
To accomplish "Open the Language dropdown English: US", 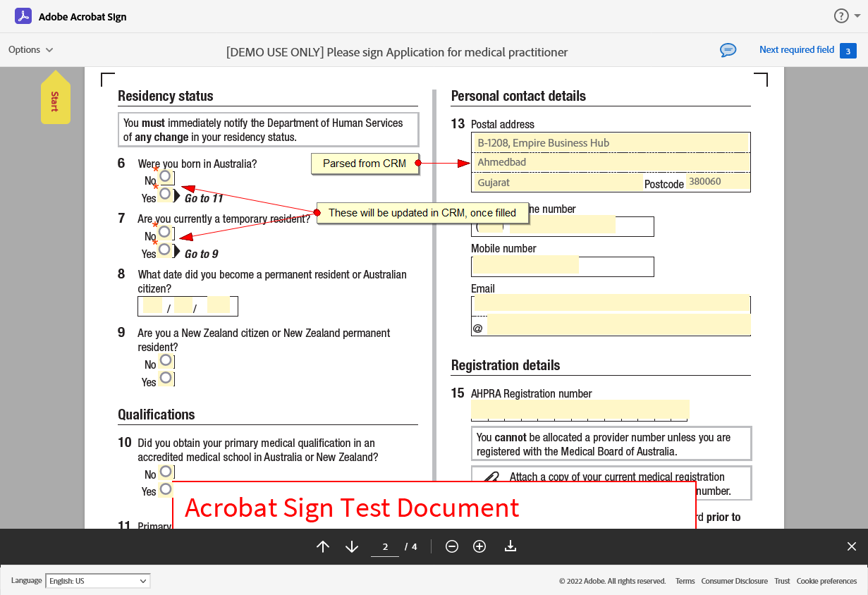I will [98, 581].
